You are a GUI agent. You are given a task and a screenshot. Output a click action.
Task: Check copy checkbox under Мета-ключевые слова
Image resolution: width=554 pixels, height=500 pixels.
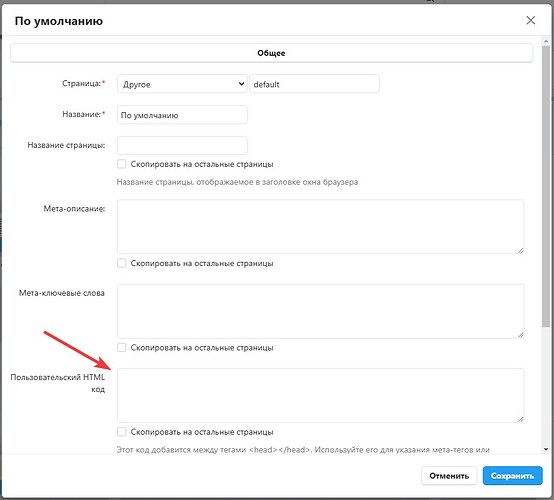[x=122, y=348]
